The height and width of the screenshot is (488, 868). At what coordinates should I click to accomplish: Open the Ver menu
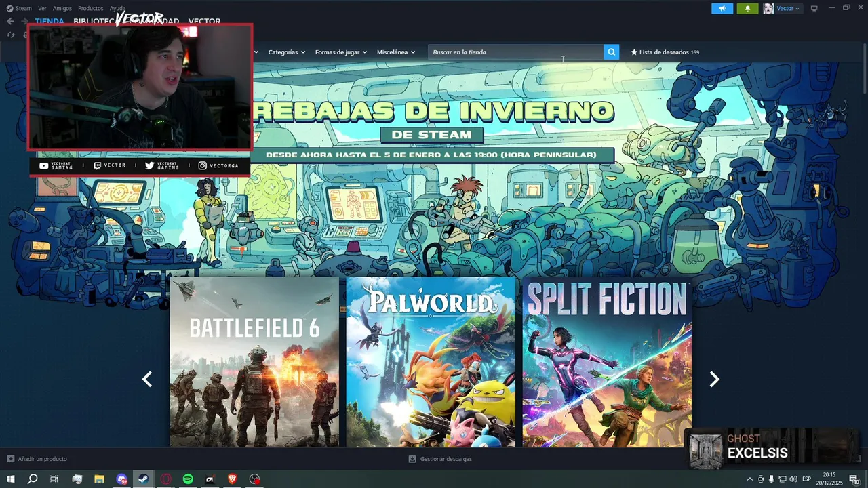tap(42, 8)
